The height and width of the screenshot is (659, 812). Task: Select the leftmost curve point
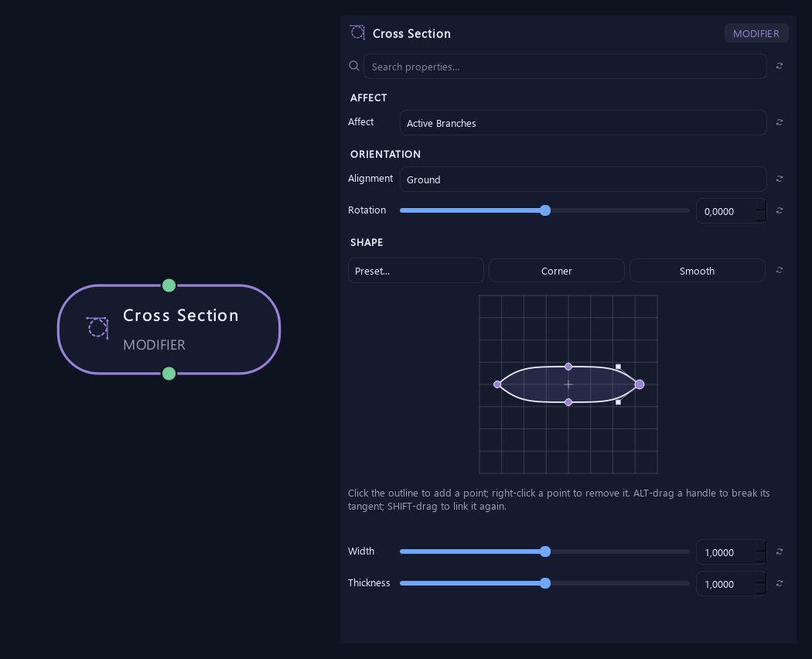(x=497, y=384)
